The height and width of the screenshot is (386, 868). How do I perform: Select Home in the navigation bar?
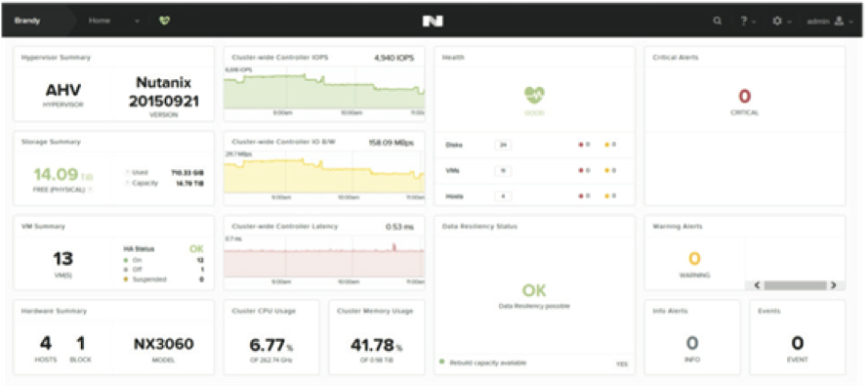pyautogui.click(x=100, y=21)
